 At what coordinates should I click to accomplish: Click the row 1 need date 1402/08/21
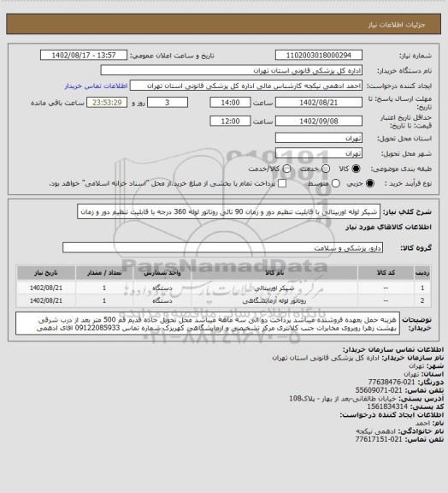[46, 288]
